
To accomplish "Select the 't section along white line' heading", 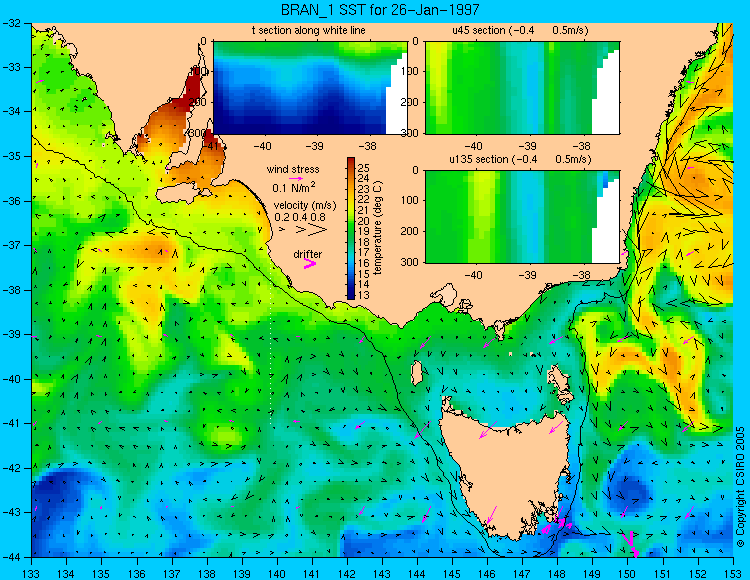I will [x=309, y=30].
